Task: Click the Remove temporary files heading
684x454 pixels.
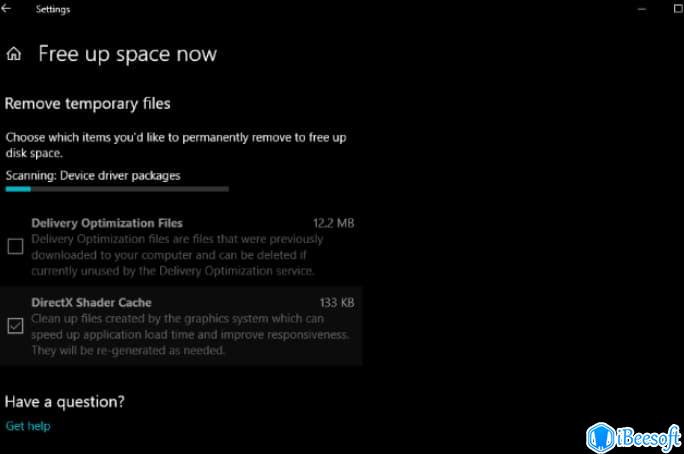Action: [88, 104]
